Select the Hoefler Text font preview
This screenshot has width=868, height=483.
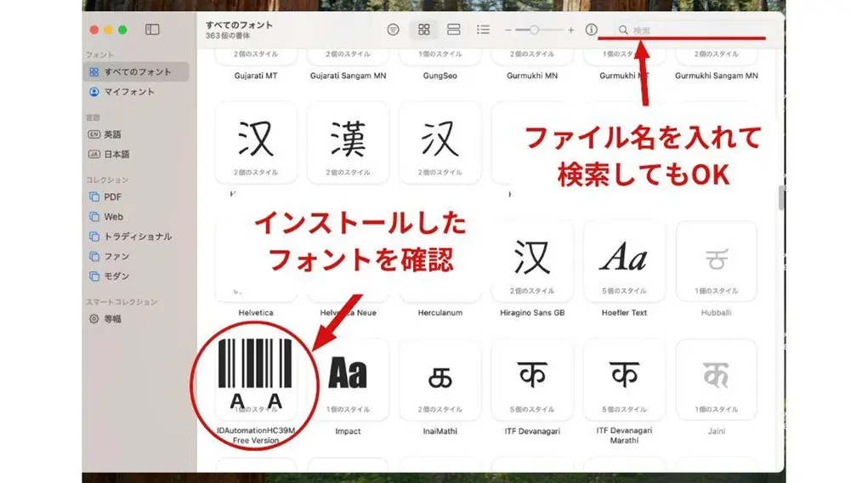624,261
